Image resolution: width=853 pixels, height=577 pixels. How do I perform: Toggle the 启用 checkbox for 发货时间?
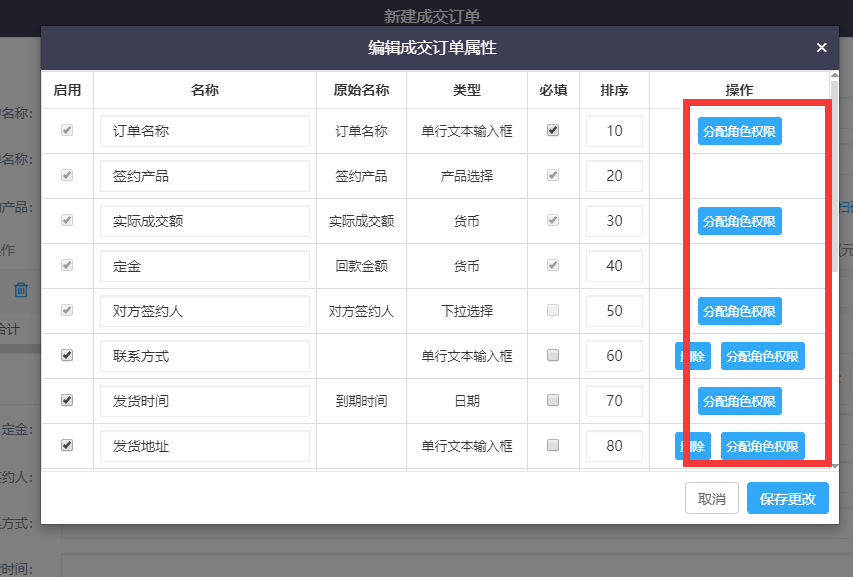(x=67, y=400)
